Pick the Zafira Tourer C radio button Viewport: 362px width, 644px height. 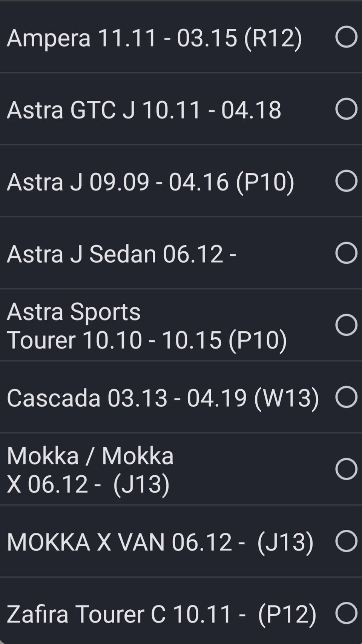346,613
